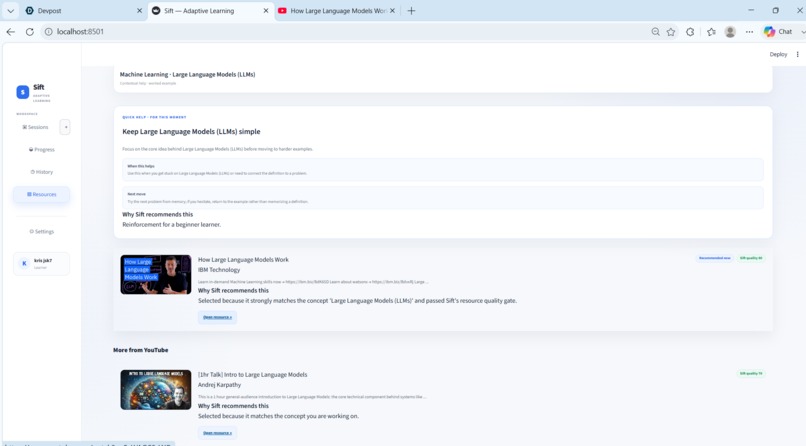Viewport: 806px width, 446px height.
Task: Reload the page
Action: pos(30,32)
